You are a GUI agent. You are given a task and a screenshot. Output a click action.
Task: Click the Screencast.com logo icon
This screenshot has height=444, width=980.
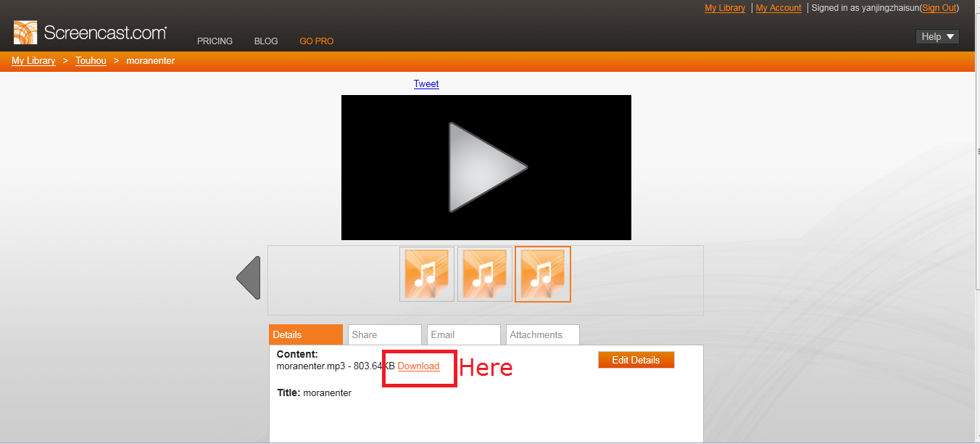pyautogui.click(x=25, y=33)
